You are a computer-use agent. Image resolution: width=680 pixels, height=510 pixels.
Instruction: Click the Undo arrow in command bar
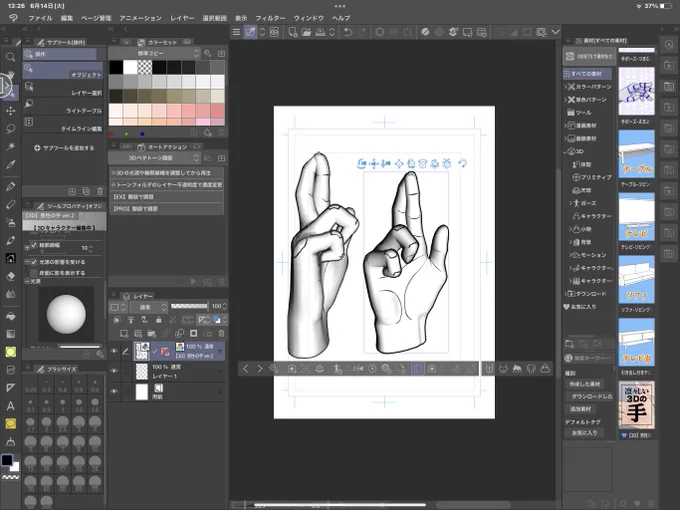pyautogui.click(x=347, y=32)
